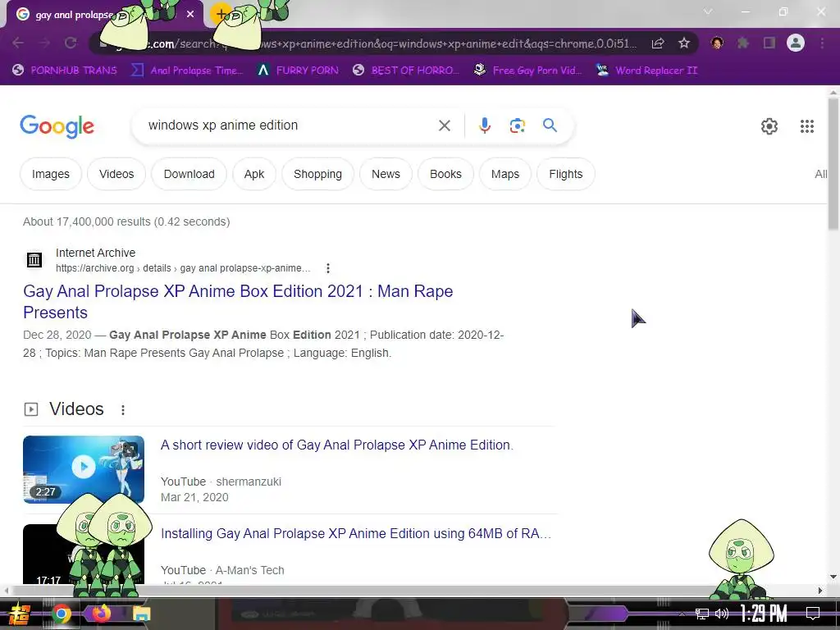The width and height of the screenshot is (840, 630).
Task: Open the notification center icon
Action: pos(813,614)
